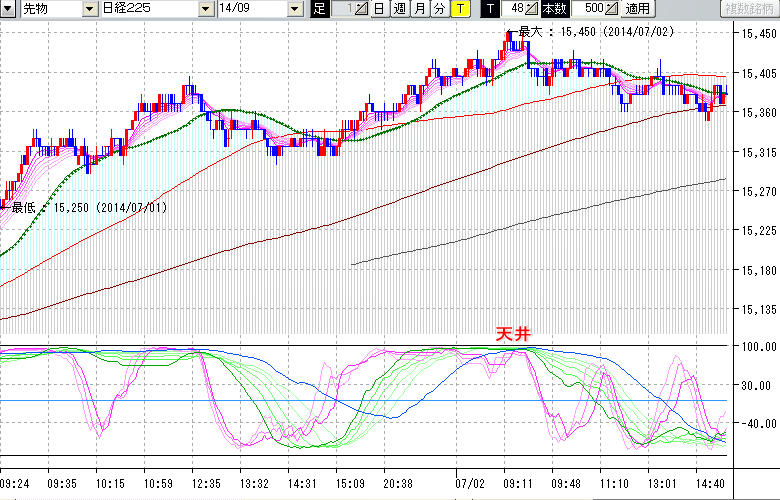Expand the 日経225 symbol dropdown
780x500 pixels.
pyautogui.click(x=207, y=9)
